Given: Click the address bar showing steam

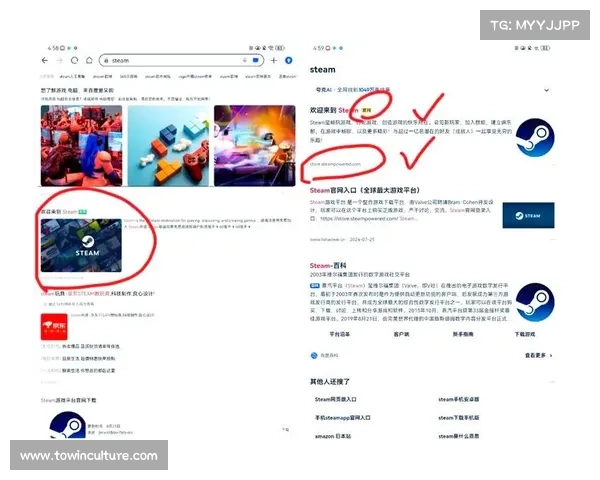Looking at the screenshot, I should (181, 60).
